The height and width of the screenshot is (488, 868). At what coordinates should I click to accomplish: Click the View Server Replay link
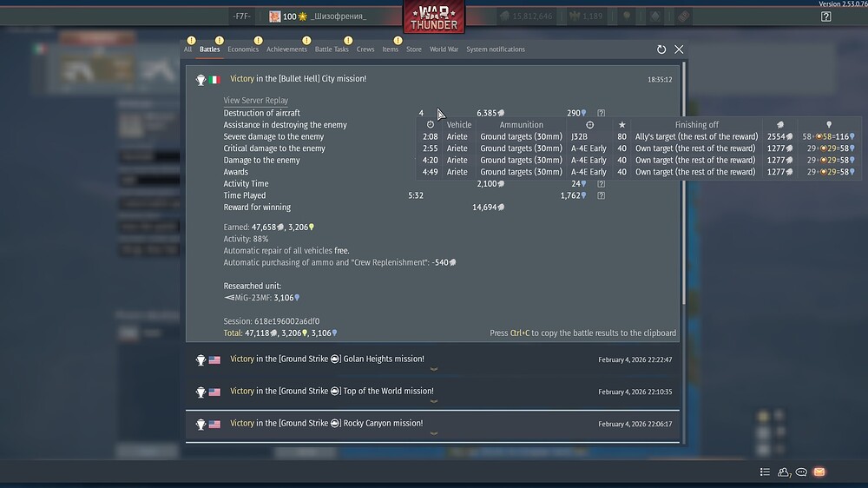coord(255,101)
